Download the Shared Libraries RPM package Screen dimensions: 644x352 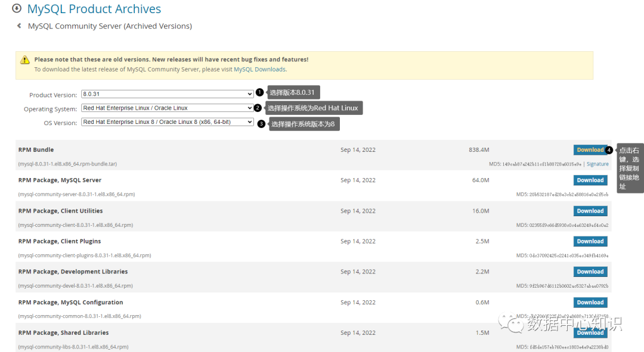click(x=590, y=332)
